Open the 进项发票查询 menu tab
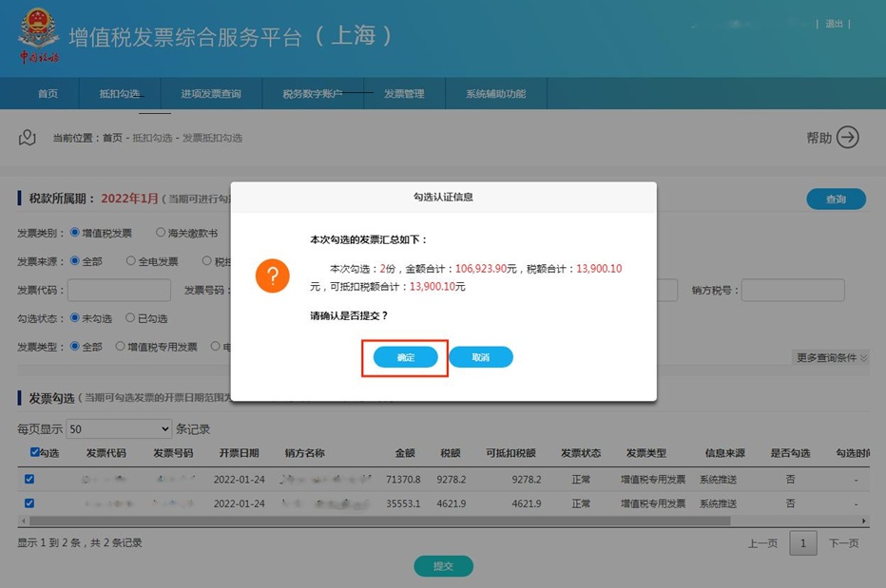This screenshot has width=886, height=588. point(211,94)
